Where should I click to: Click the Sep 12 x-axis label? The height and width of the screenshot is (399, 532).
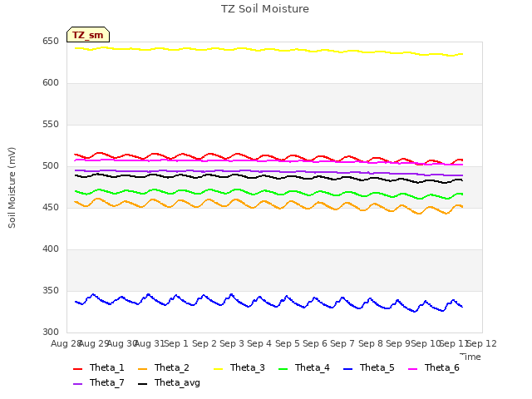[482, 343]
